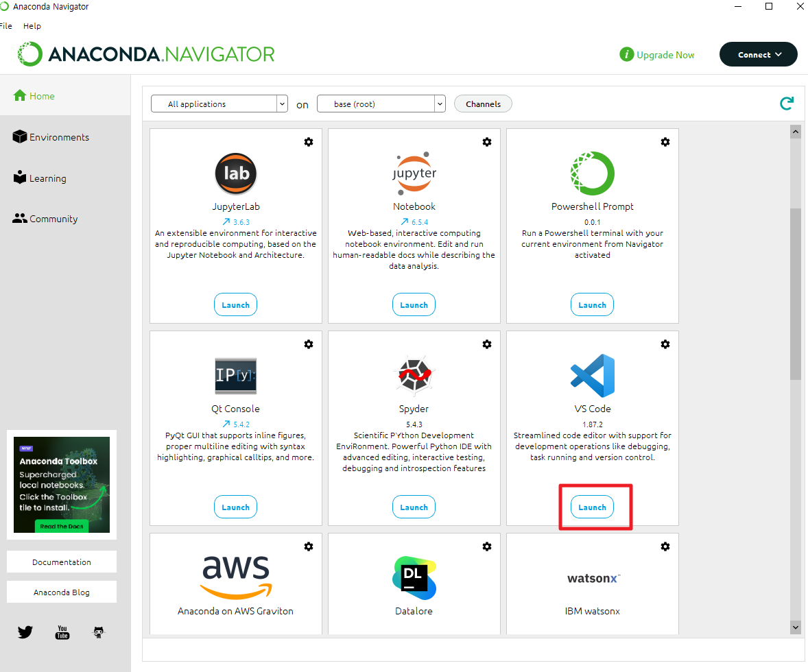Click the JupyterLab 'lab' logo icon
Viewport: 808px width, 672px height.
tap(235, 173)
